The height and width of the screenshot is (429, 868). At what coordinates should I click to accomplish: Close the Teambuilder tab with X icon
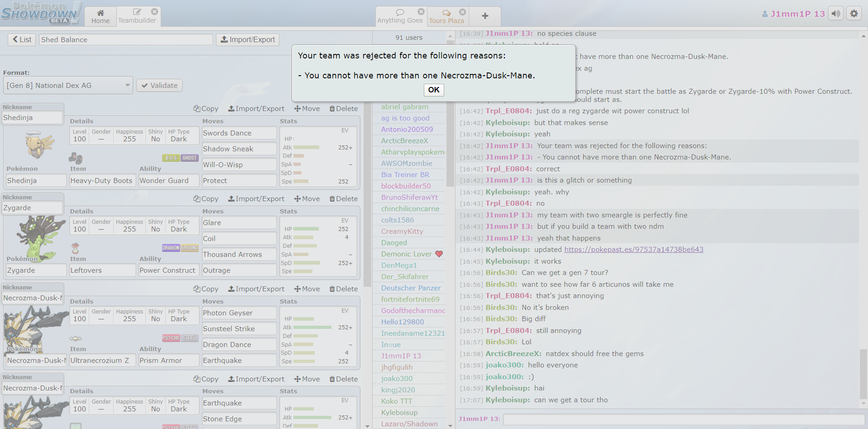[x=154, y=12]
